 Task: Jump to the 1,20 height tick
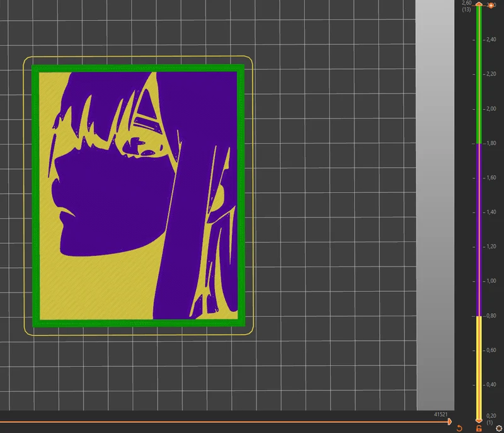click(491, 246)
